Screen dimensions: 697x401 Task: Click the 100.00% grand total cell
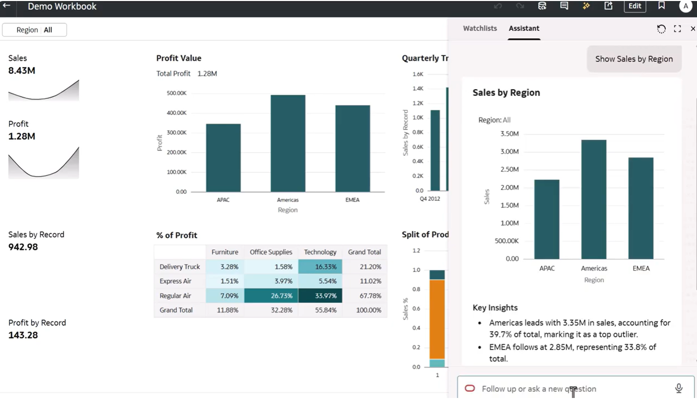point(365,310)
